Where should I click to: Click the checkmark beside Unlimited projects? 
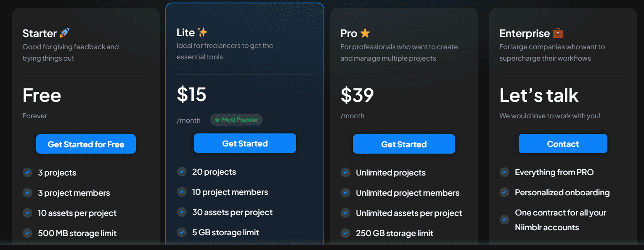[x=345, y=172]
